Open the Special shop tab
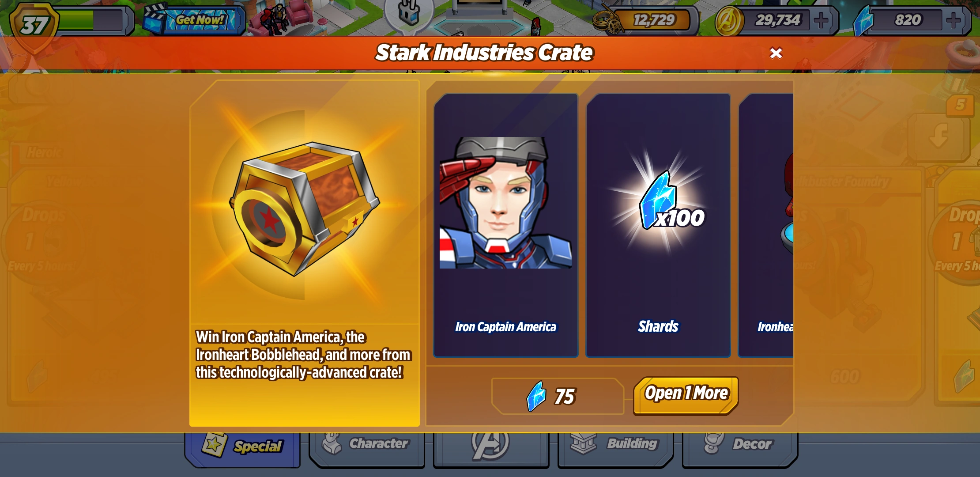This screenshot has width=980, height=477. (242, 448)
